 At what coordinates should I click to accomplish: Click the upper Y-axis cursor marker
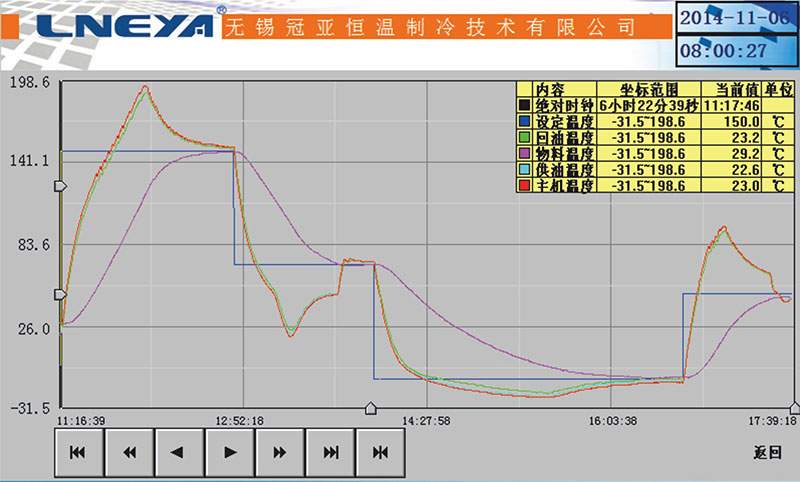[x=60, y=187]
